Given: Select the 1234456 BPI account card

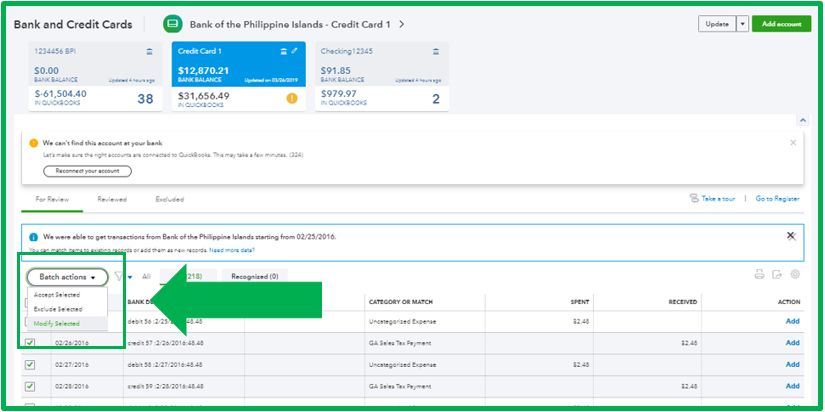Looking at the screenshot, I should [95, 76].
